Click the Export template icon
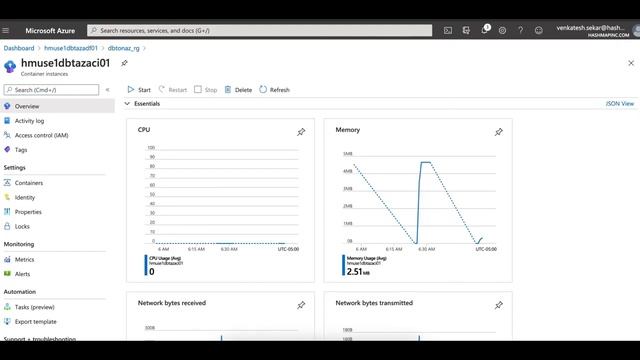 tap(7, 322)
